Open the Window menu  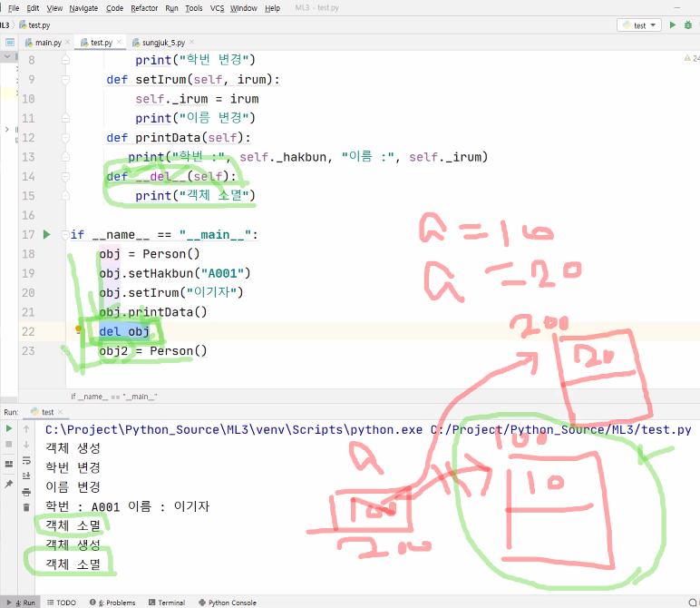(x=243, y=8)
